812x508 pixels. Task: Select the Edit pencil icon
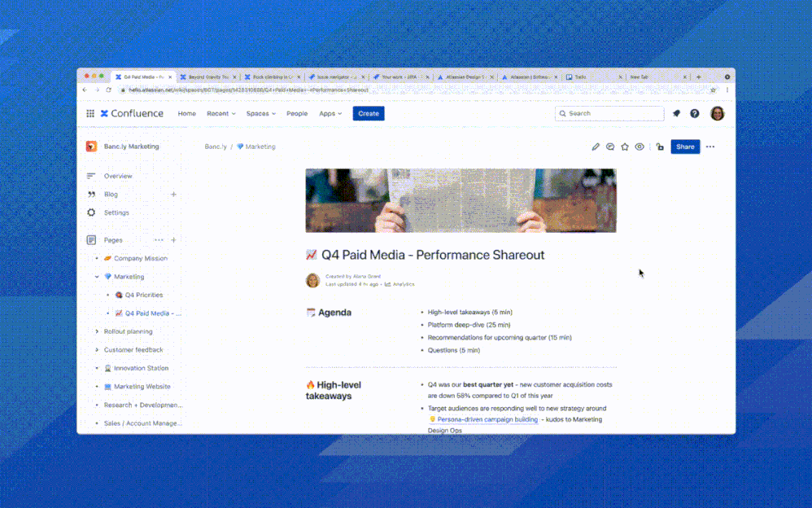(x=595, y=147)
